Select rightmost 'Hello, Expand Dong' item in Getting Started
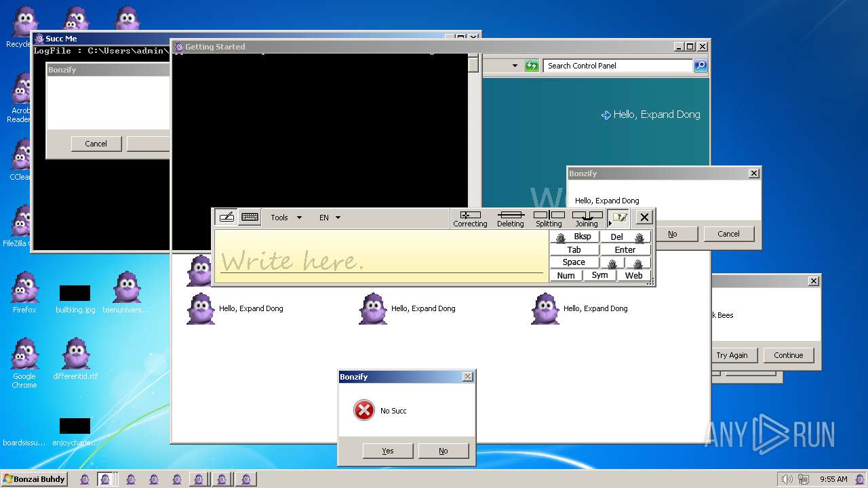Image resolution: width=868 pixels, height=488 pixels. [x=580, y=308]
